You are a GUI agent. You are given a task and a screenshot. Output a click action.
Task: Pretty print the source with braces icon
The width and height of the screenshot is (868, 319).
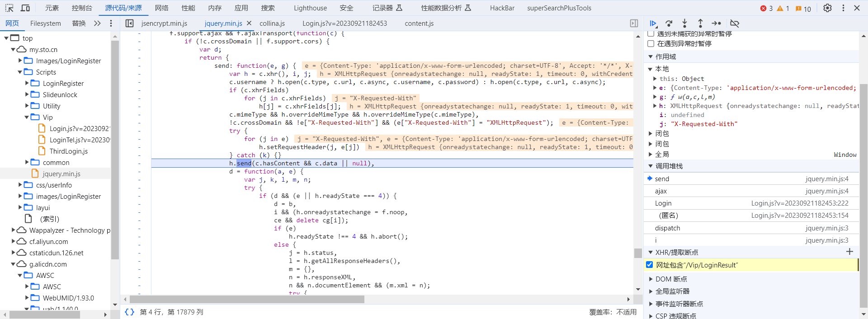pyautogui.click(x=130, y=312)
